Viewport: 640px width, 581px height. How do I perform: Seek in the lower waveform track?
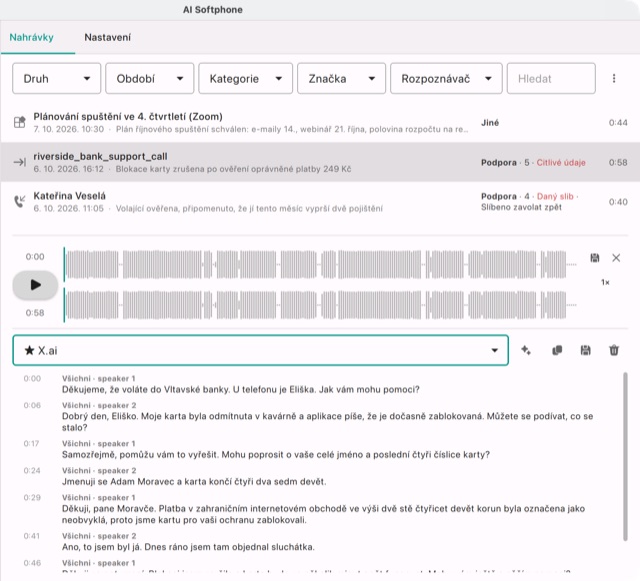pyautogui.click(x=320, y=305)
